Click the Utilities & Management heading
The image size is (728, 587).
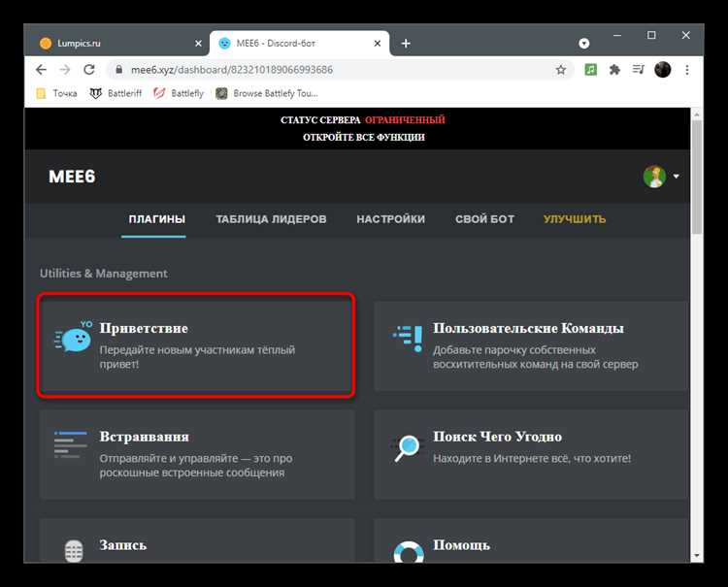coord(104,274)
